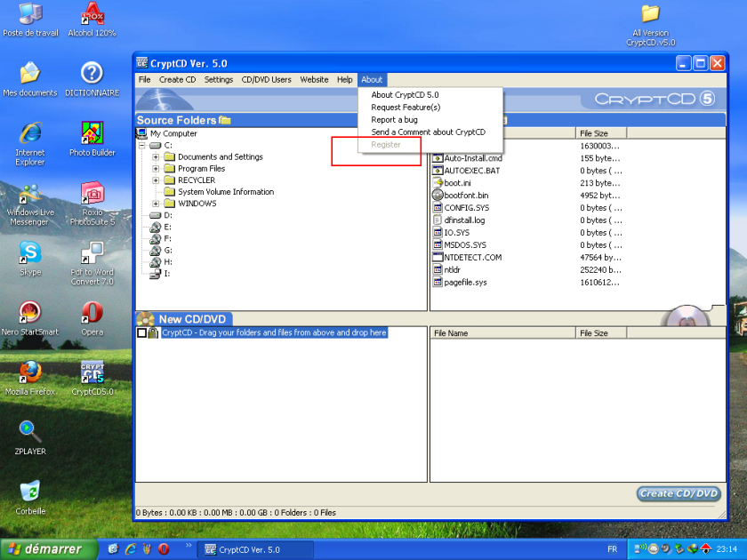Select the bootfont.bin file

click(466, 196)
